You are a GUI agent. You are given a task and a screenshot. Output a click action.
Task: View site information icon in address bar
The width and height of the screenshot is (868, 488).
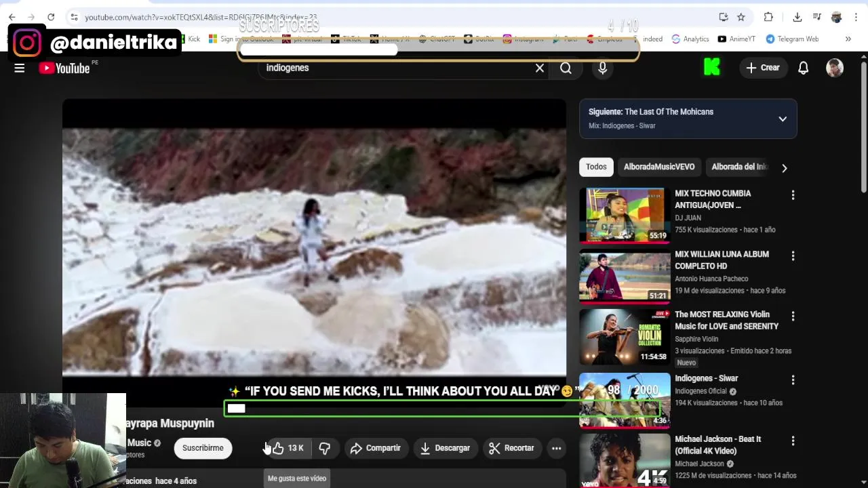pos(74,17)
